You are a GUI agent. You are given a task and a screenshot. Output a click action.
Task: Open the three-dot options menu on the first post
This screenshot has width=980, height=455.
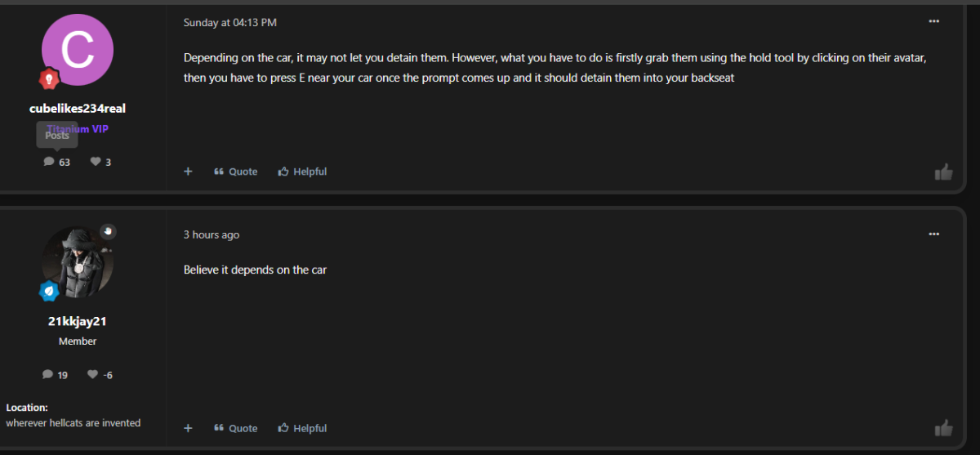(x=934, y=21)
